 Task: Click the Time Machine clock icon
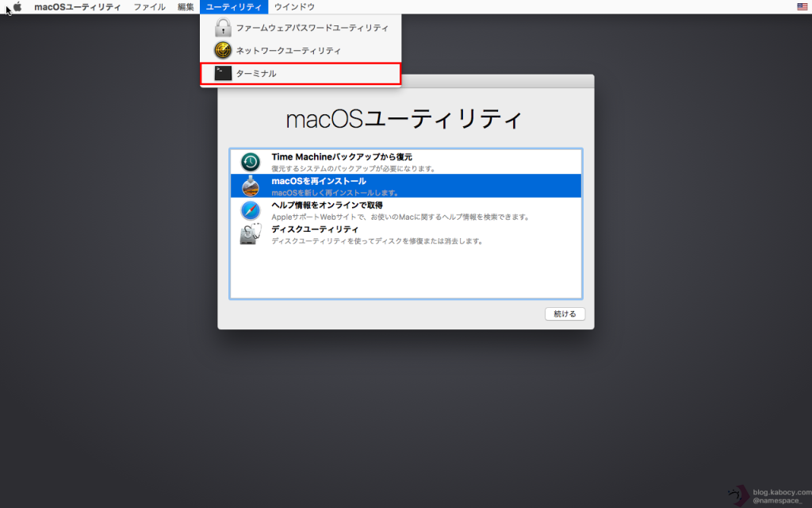251,163
